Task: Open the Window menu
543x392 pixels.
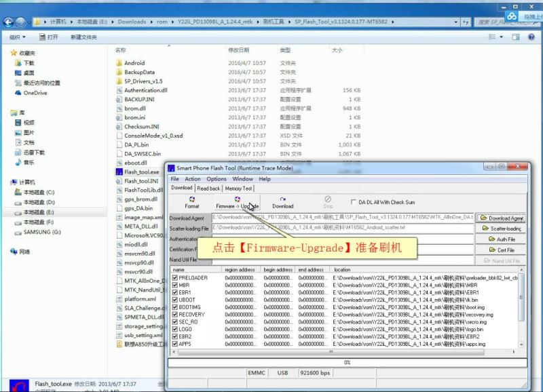Action: [242, 179]
